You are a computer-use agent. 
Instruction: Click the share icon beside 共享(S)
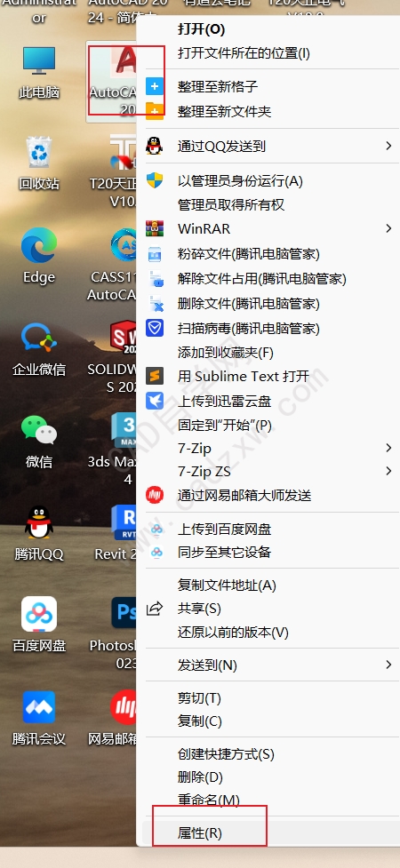click(x=154, y=609)
